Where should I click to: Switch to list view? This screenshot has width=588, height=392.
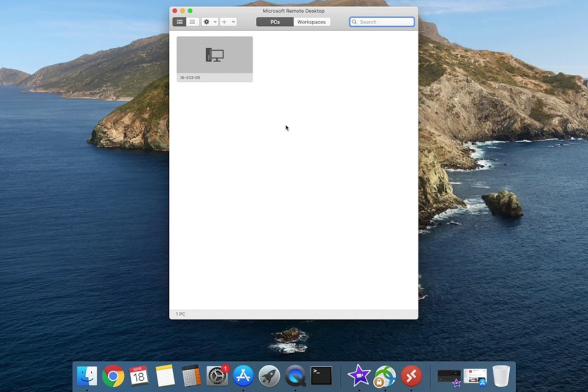(192, 22)
